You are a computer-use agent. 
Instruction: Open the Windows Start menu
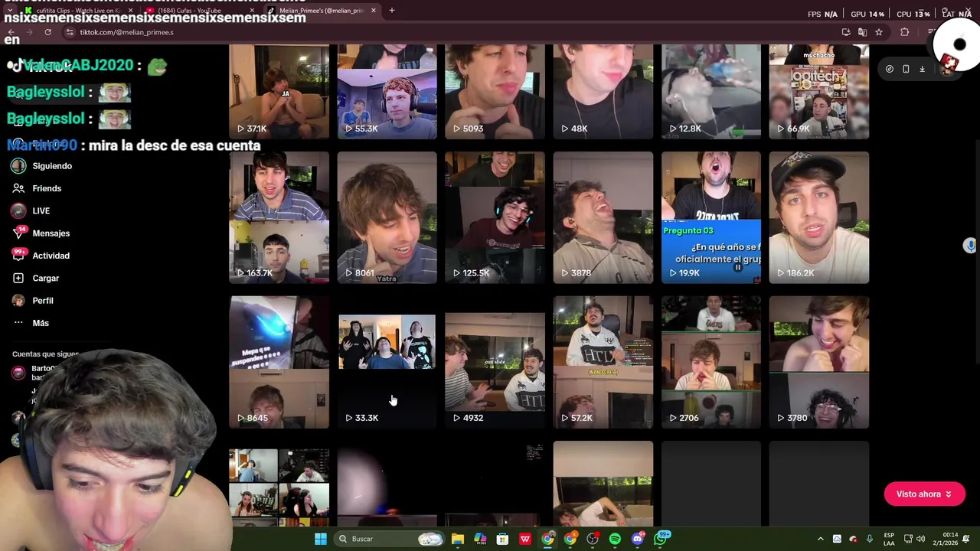pos(320,539)
